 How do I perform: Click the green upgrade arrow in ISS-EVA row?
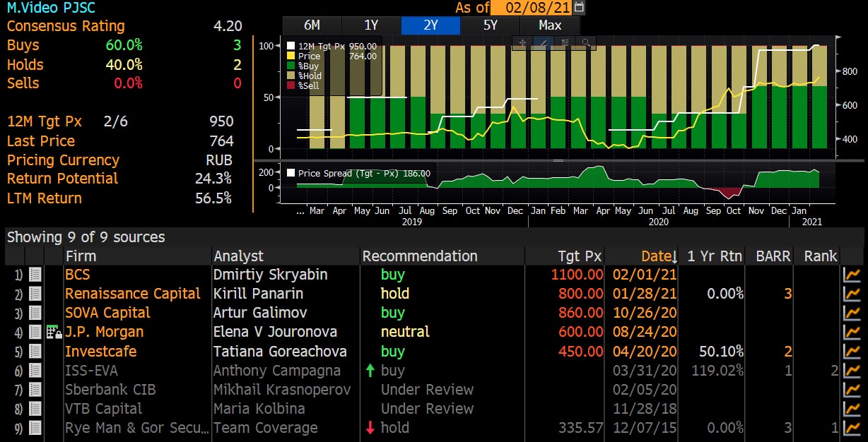click(370, 370)
